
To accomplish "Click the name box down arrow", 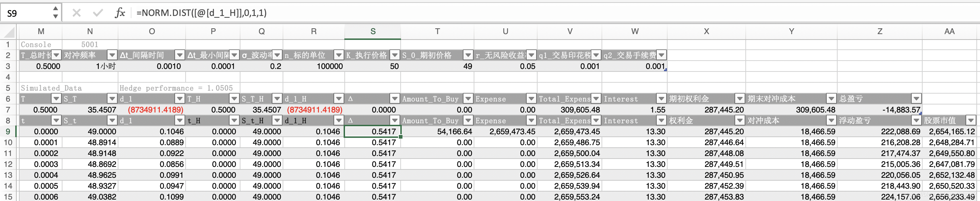I will [56, 16].
